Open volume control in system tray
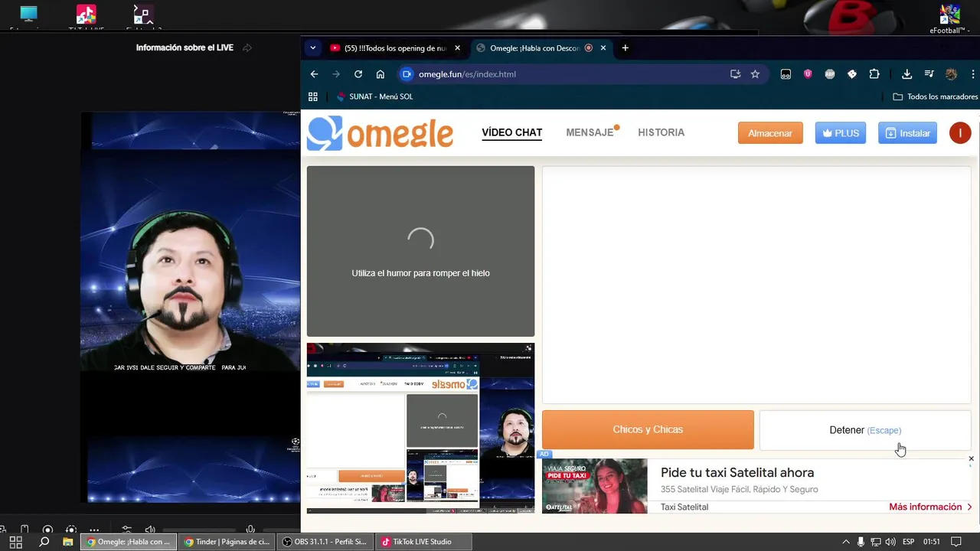Screen dimensions: 980x551 (x=890, y=542)
